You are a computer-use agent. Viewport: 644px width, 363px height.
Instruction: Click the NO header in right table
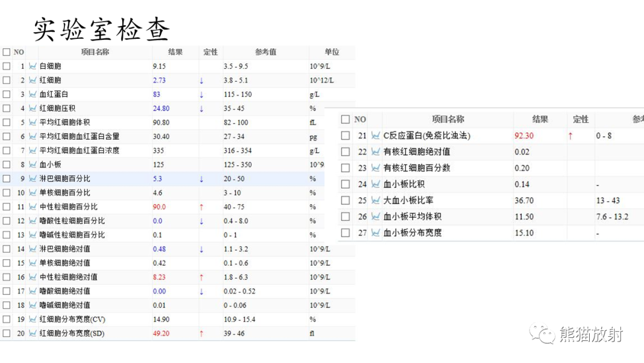[360, 119]
